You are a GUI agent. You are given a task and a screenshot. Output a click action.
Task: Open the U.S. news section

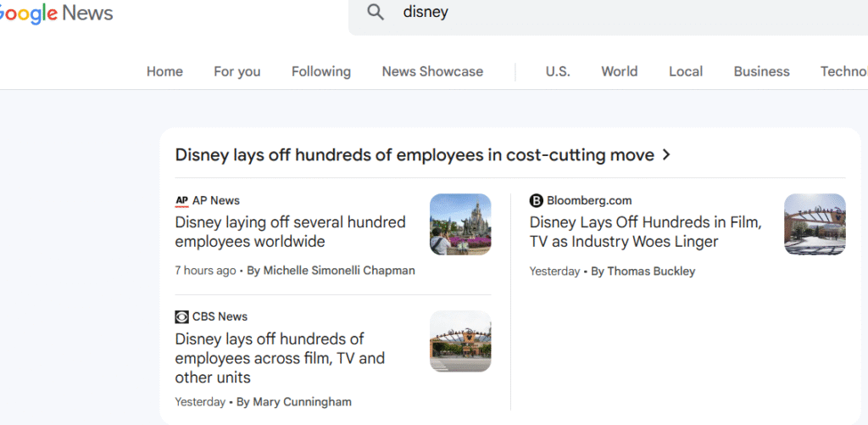click(558, 71)
